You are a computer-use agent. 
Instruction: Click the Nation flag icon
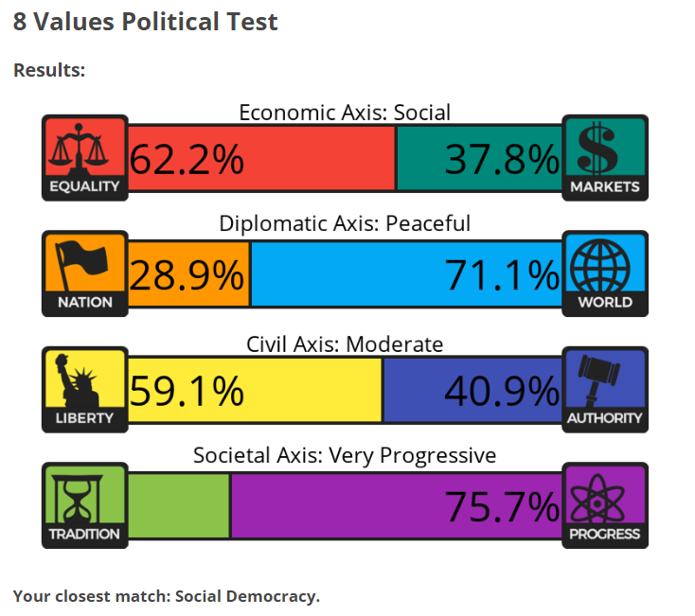[84, 265]
